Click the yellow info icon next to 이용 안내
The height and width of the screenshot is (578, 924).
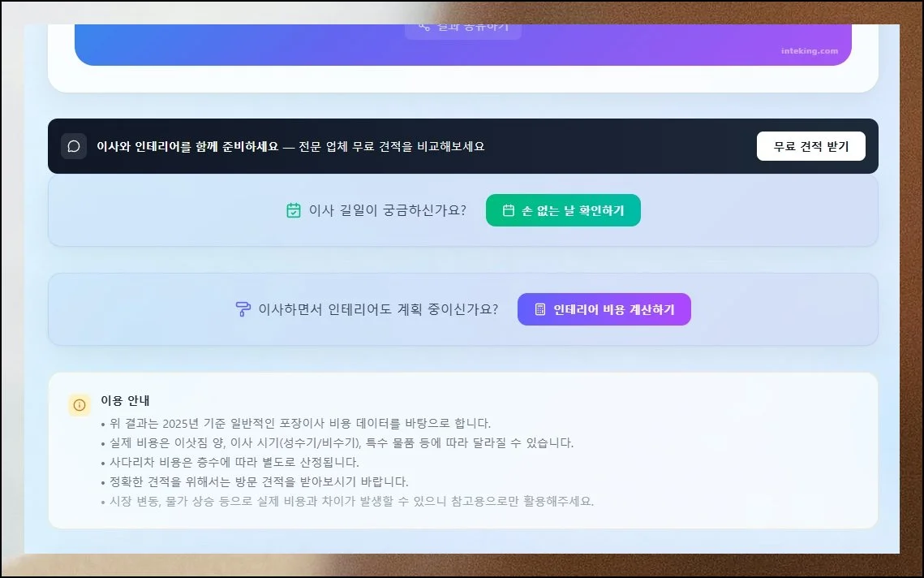click(80, 404)
